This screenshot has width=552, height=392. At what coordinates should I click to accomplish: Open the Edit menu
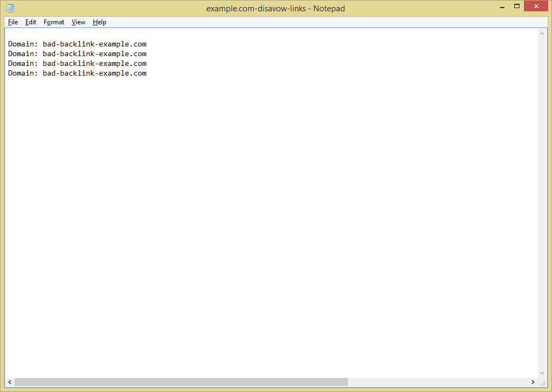(31, 22)
